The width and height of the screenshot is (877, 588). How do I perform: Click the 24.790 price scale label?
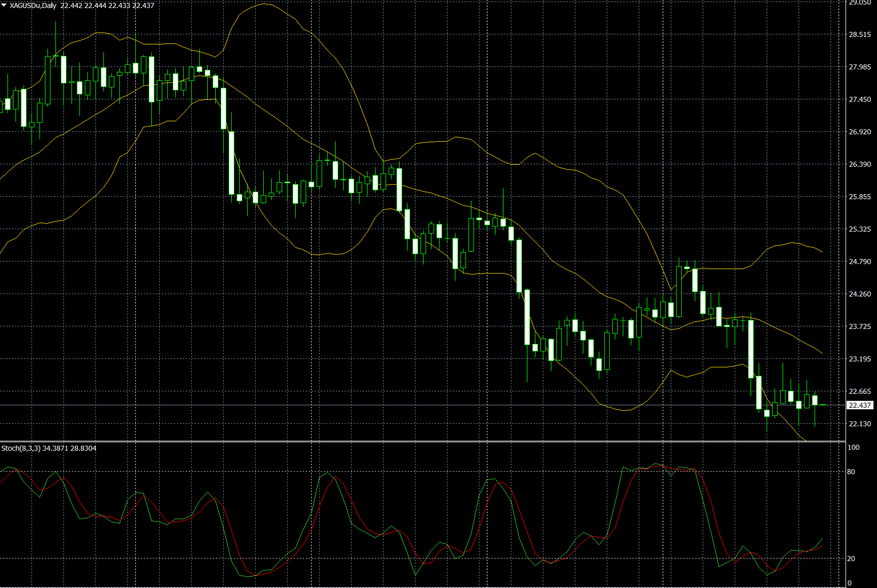[860, 262]
